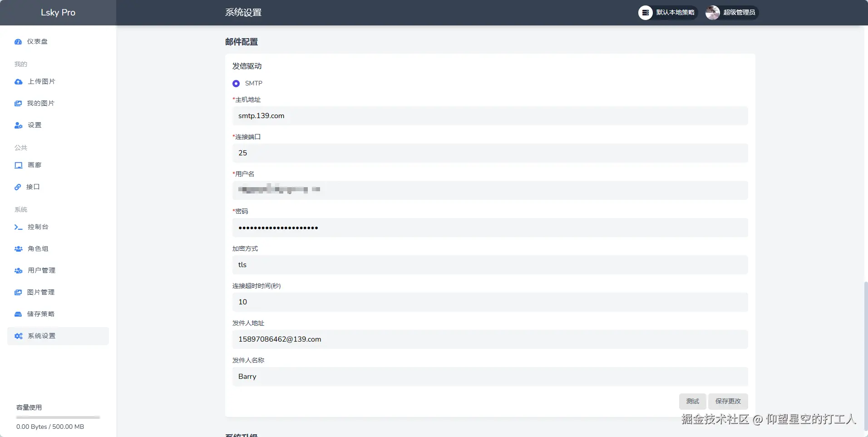The height and width of the screenshot is (437, 868).
Task: Open 角色组 in the sidebar
Action: click(58, 249)
